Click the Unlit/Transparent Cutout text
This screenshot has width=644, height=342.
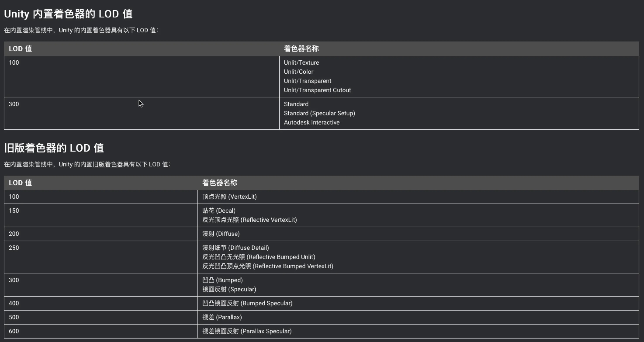317,90
